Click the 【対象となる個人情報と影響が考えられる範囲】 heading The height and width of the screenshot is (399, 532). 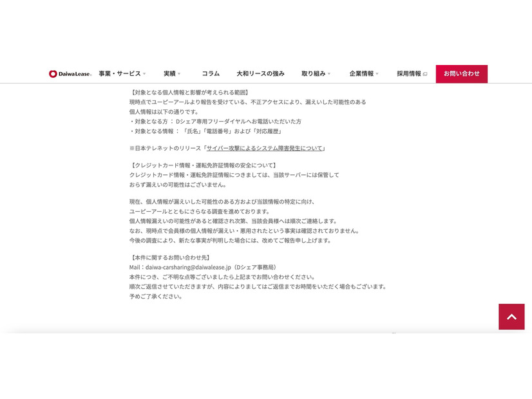pos(189,92)
